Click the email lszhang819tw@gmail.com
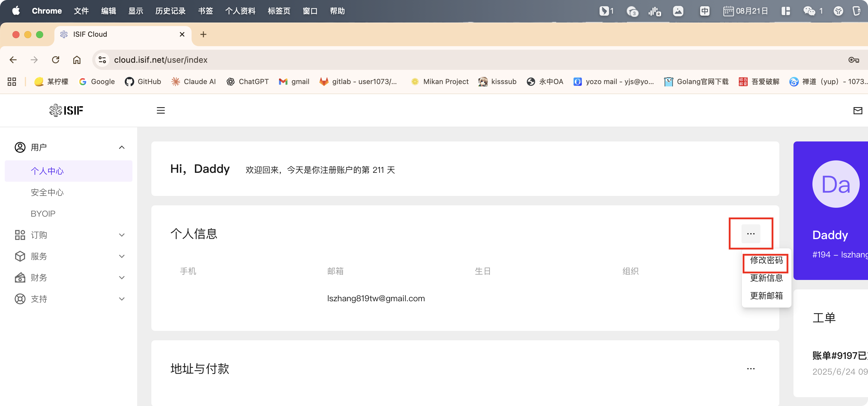The width and height of the screenshot is (868, 406). tap(376, 298)
